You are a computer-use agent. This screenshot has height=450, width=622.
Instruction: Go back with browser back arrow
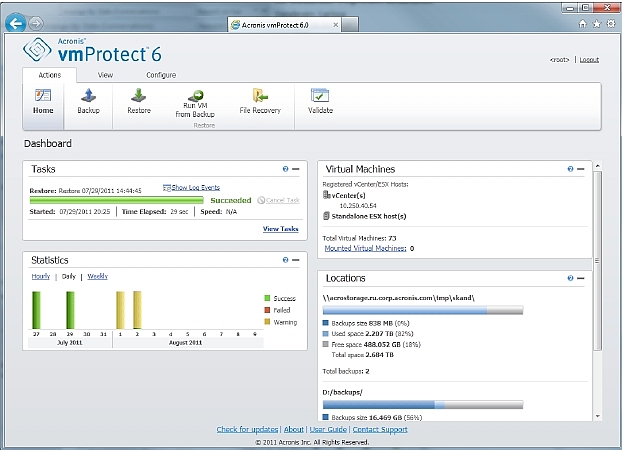[15, 24]
